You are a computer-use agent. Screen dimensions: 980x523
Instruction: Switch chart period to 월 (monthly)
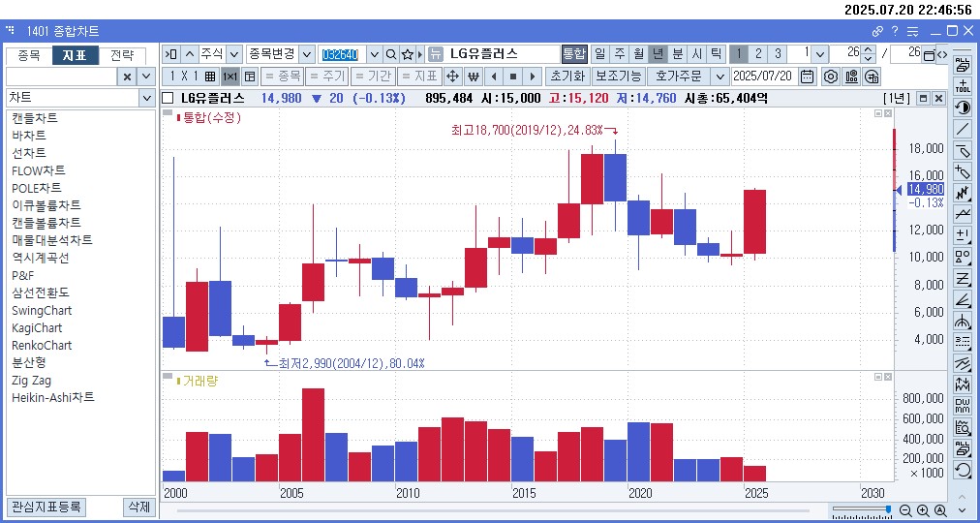(639, 54)
